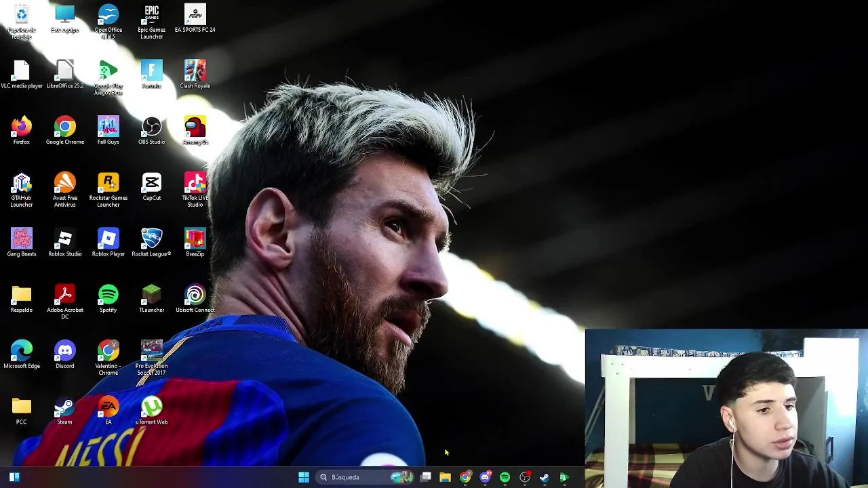Open File Explorer from the taskbar
868x488 pixels.
446,477
